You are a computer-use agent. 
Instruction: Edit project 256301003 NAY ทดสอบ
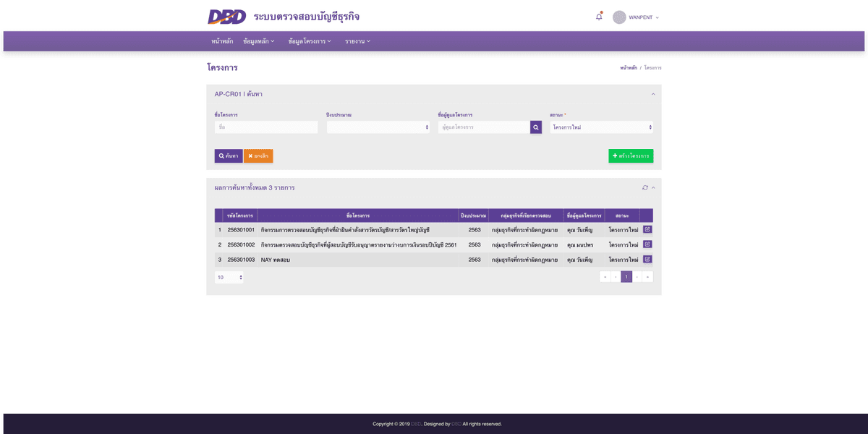(647, 259)
